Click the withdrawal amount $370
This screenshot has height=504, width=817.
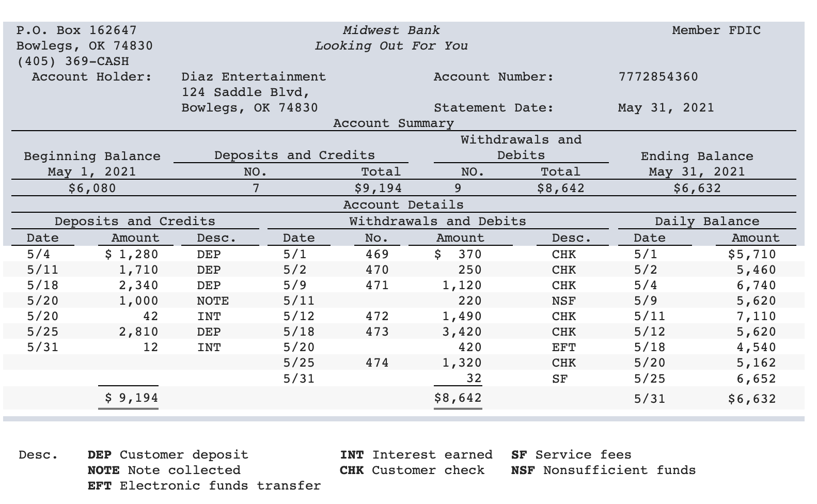[x=458, y=255]
